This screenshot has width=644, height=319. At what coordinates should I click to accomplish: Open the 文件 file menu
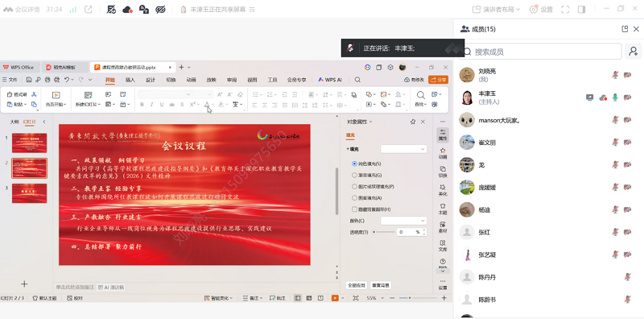point(10,80)
